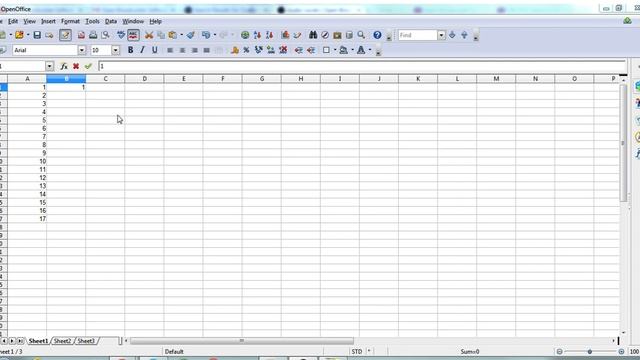
Task: Open the Paste options dropdown arrow
Action: 182,35
